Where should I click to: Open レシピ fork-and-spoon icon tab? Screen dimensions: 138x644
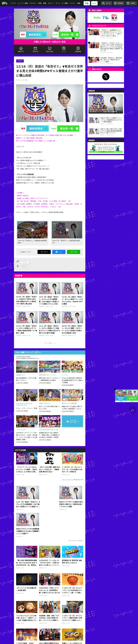pyautogui.click(x=64, y=49)
